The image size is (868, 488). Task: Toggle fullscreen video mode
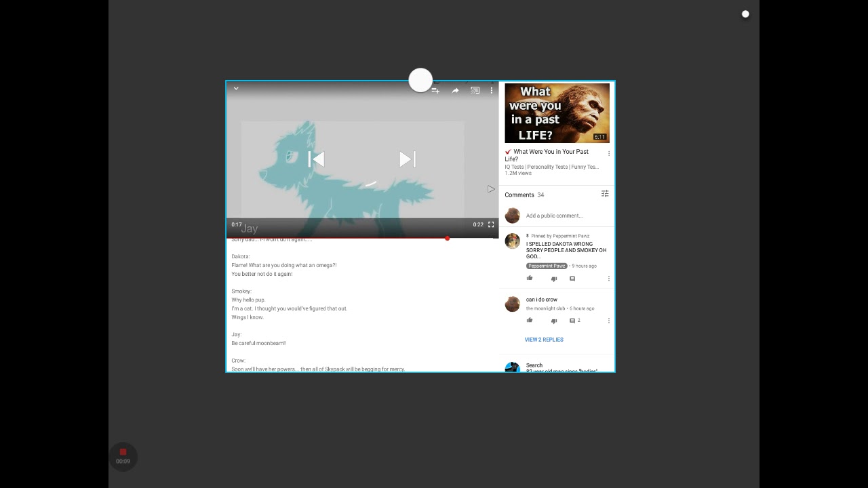click(491, 224)
